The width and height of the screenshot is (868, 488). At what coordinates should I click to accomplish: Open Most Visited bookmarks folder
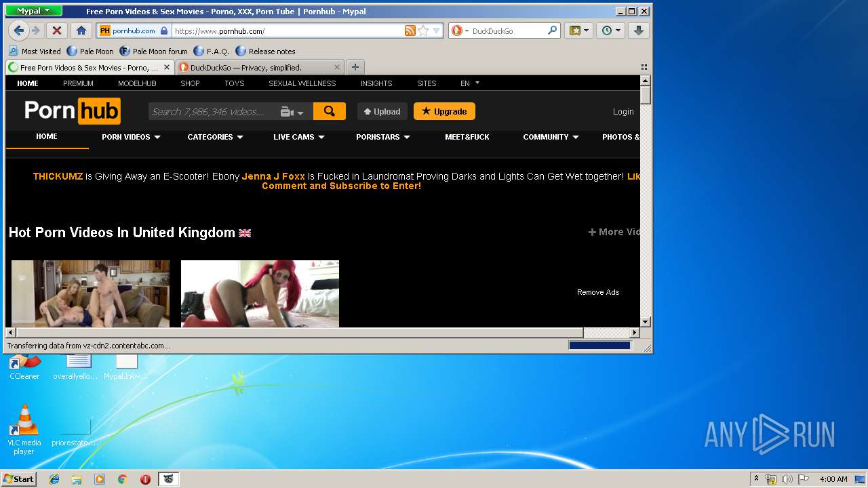[x=35, y=51]
